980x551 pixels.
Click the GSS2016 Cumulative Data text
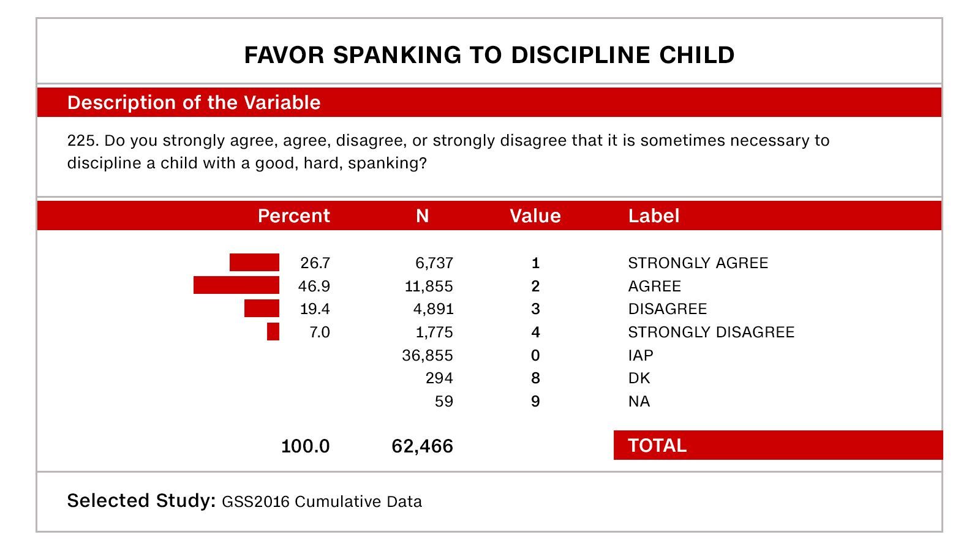pos(322,501)
